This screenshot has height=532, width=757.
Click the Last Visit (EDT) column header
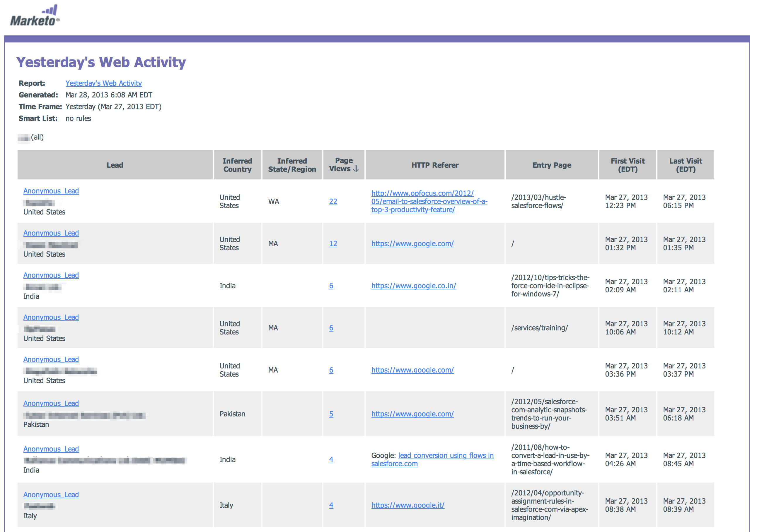(x=686, y=165)
